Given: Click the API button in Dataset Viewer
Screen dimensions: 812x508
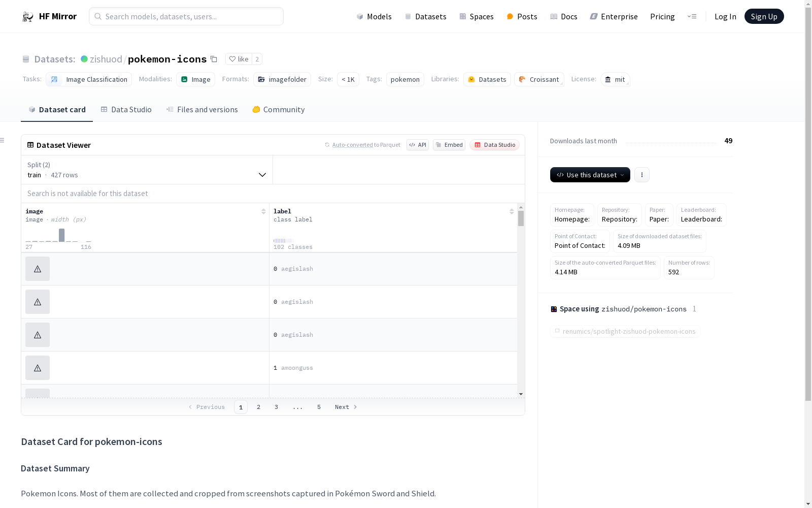Looking at the screenshot, I should [x=418, y=145].
